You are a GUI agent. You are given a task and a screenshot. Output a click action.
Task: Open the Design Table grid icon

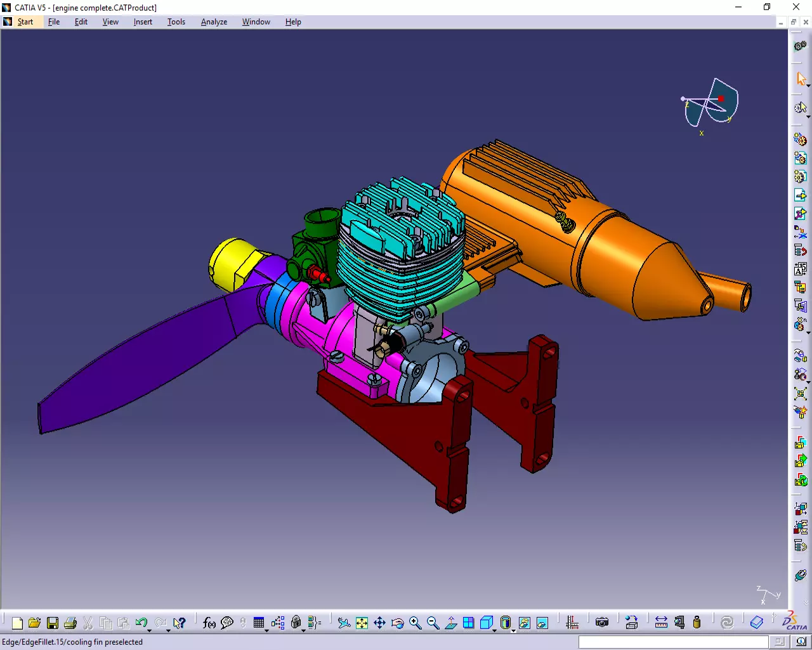(258, 623)
